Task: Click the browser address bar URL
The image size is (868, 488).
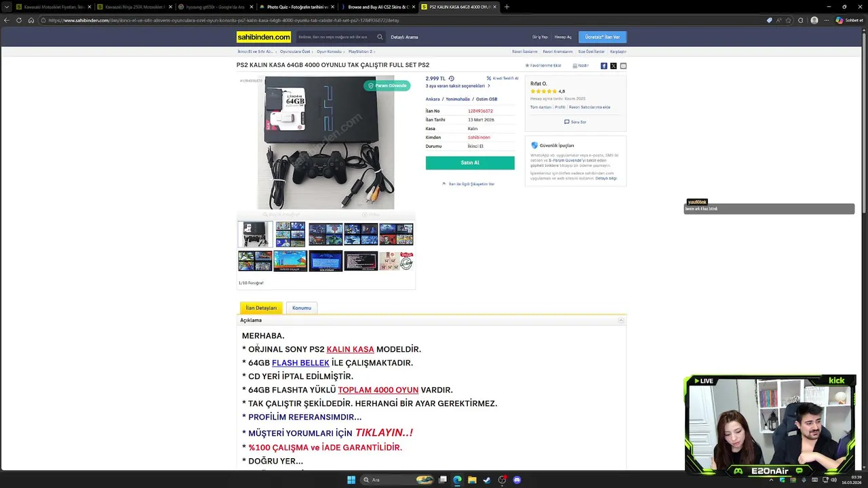Action: pos(224,20)
